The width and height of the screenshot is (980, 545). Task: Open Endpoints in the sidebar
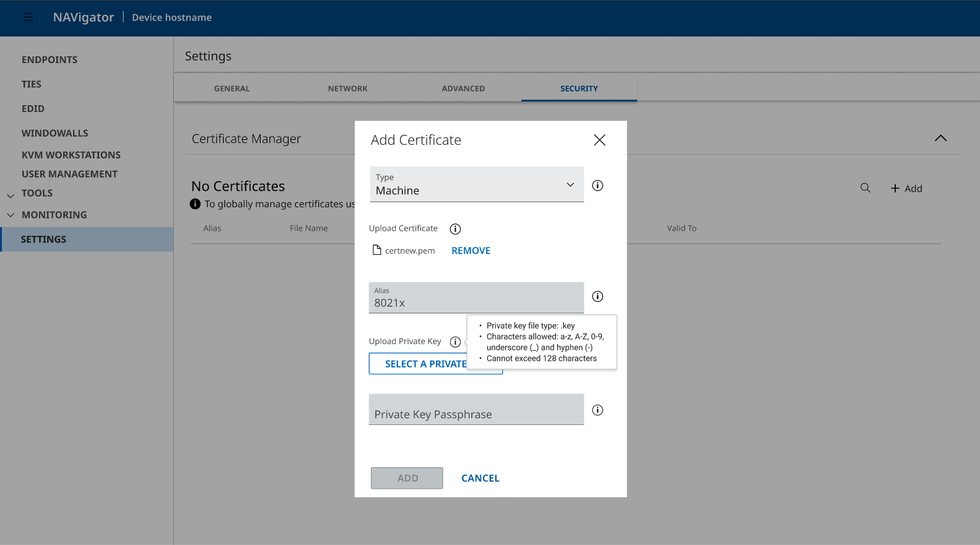pyautogui.click(x=50, y=59)
